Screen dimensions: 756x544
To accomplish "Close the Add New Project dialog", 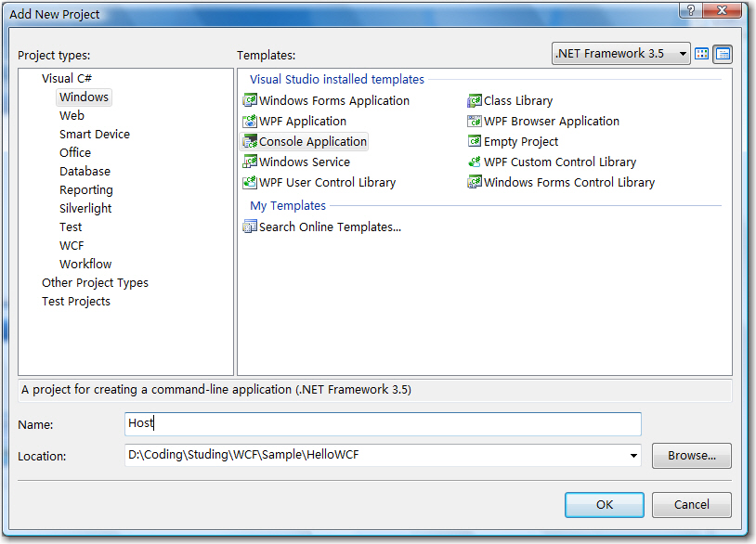I will (722, 9).
